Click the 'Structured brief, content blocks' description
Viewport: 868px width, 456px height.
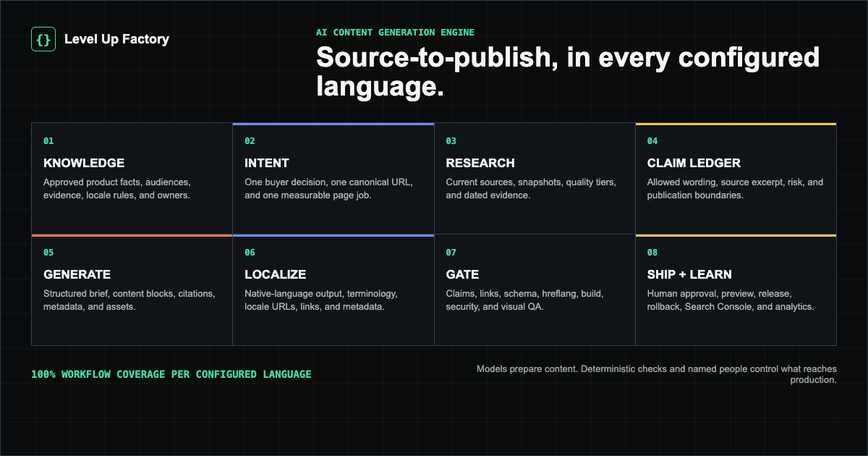129,300
